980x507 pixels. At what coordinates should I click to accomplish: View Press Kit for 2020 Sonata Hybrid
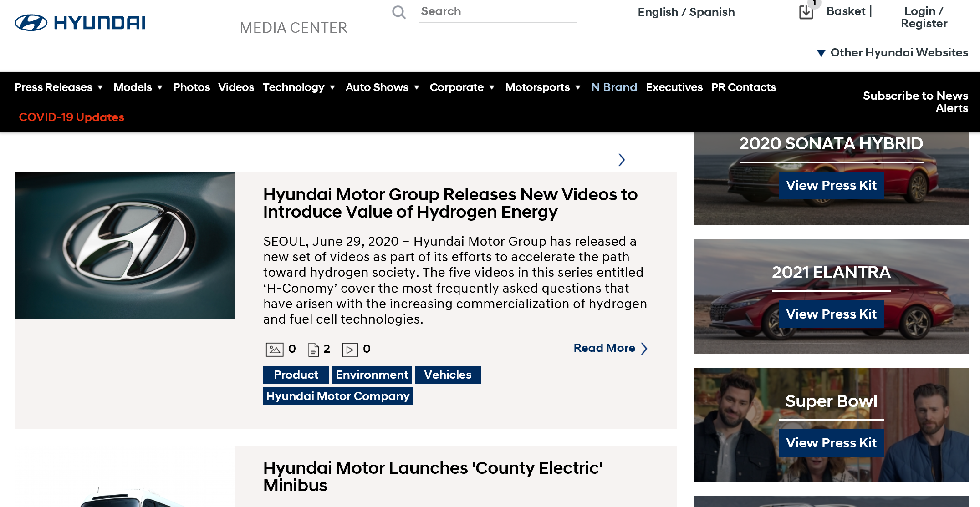[832, 186]
